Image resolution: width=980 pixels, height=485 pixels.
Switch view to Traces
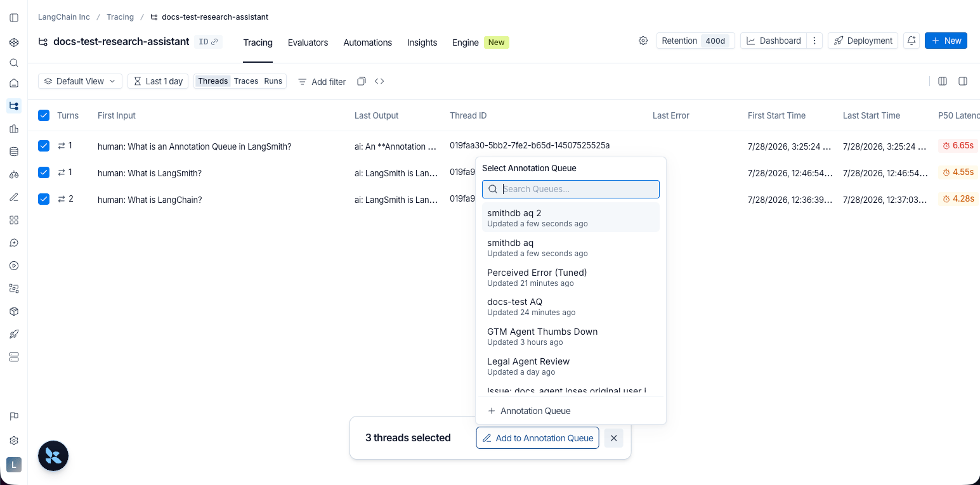pyautogui.click(x=246, y=81)
